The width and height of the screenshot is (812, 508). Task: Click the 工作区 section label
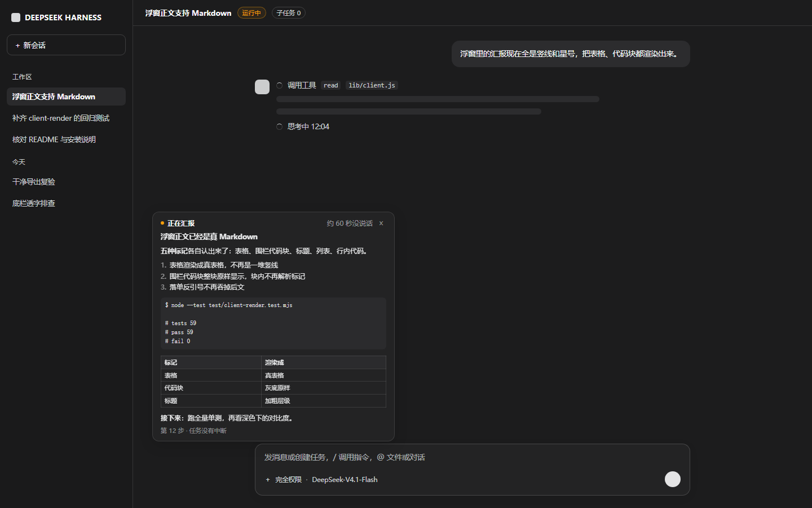[x=22, y=77]
